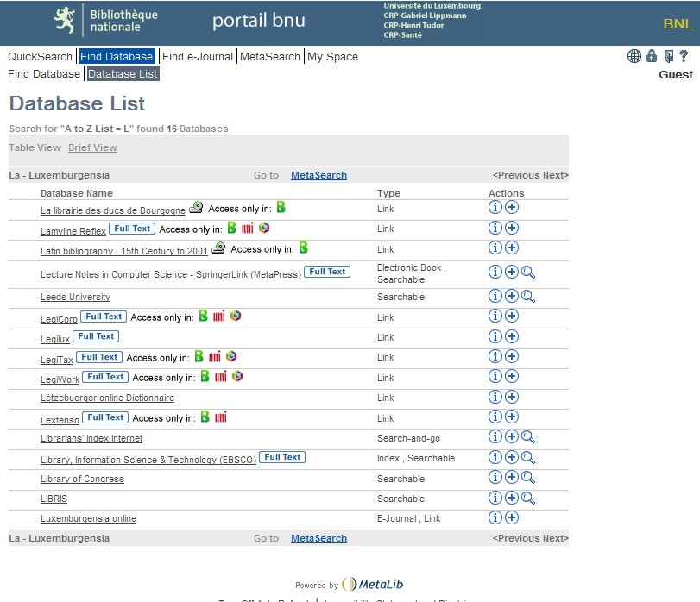Screen dimensions: 700x602
Task: Open Lëtzebuerger online Dictionnaire link
Action: click(x=107, y=398)
